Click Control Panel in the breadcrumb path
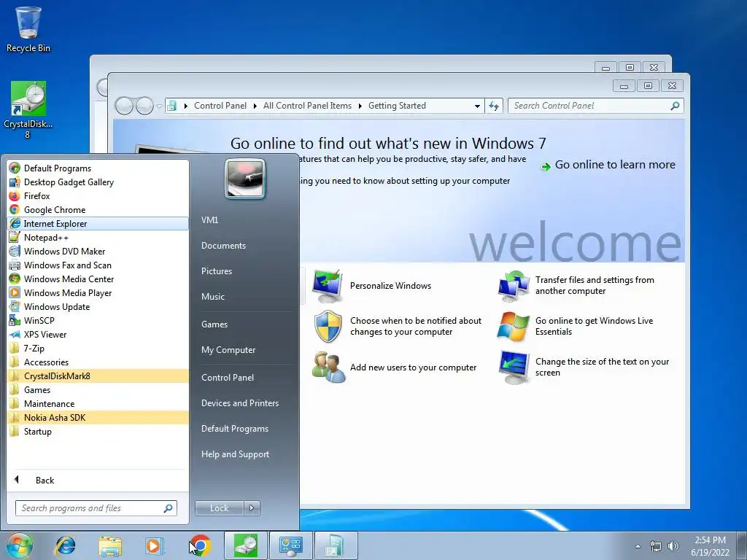 coord(220,106)
